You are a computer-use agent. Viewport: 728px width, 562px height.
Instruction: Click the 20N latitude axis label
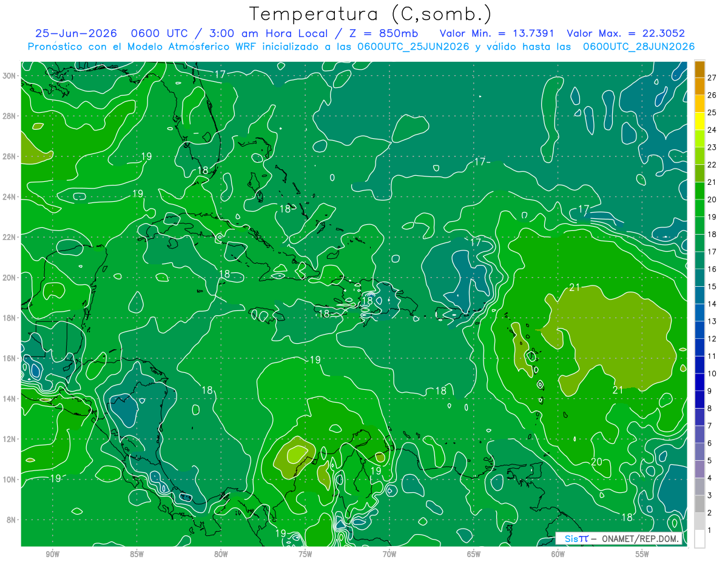tap(9, 278)
